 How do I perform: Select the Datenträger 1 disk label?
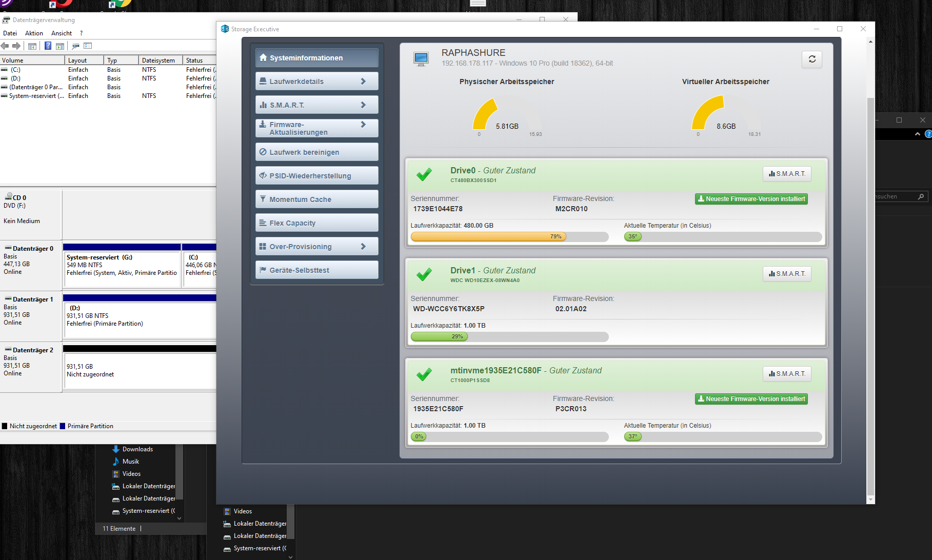(31, 315)
